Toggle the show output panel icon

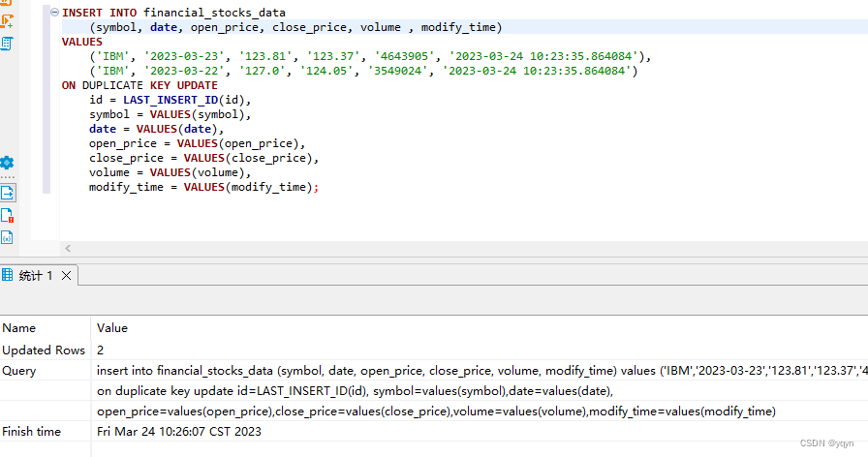pyautogui.click(x=7, y=193)
